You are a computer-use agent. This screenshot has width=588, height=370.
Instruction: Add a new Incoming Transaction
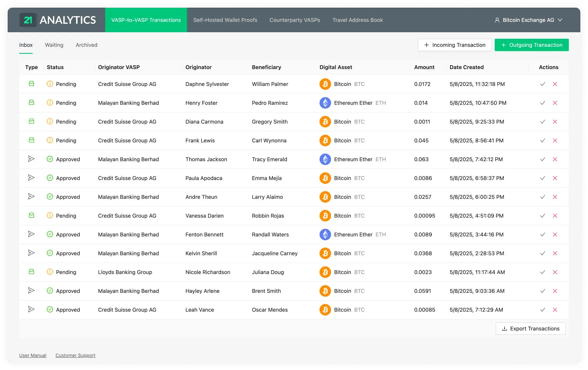pyautogui.click(x=454, y=45)
